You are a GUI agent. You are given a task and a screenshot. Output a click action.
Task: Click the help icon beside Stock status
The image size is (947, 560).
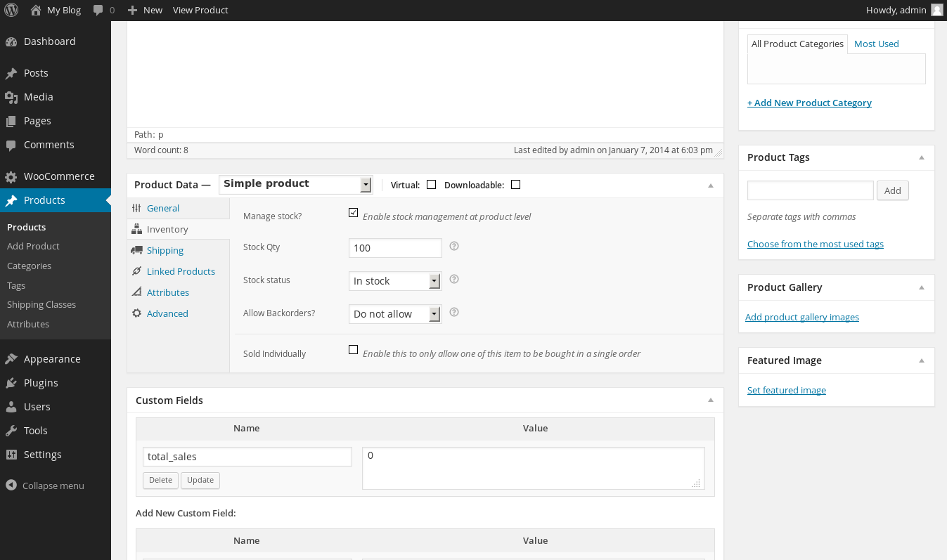point(454,280)
